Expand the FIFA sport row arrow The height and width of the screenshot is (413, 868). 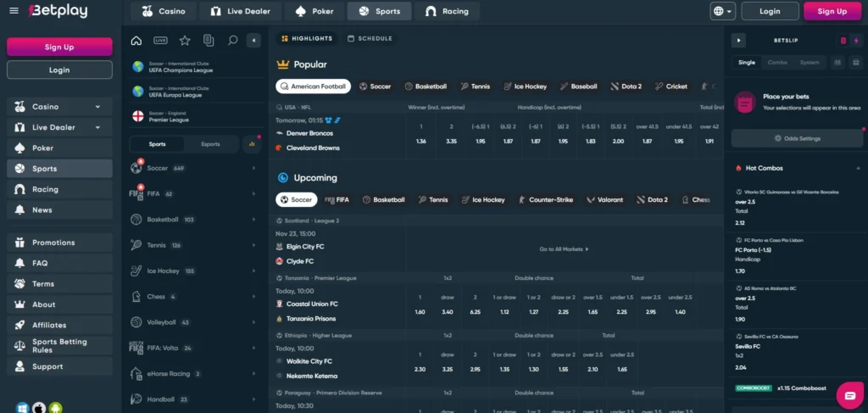253,193
